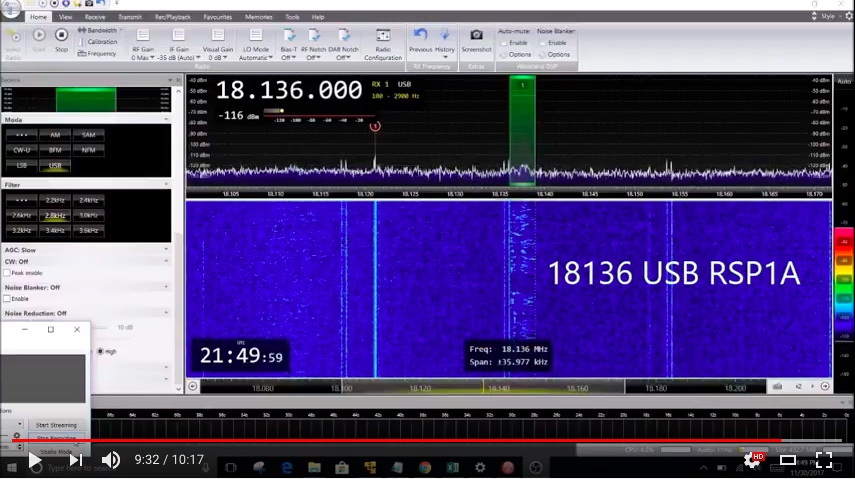Choose the 2.8kHz filter button
Image resolution: width=855 pixels, height=479 pixels.
pyautogui.click(x=55, y=215)
